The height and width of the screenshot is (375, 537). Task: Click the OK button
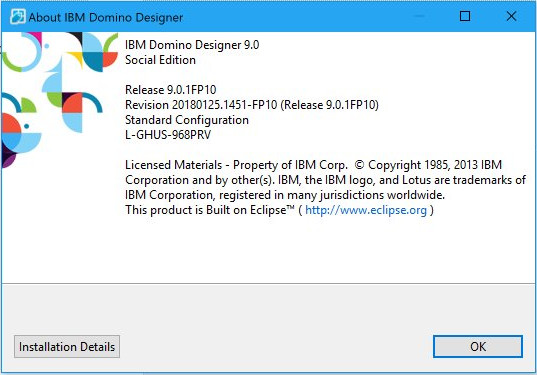click(478, 347)
